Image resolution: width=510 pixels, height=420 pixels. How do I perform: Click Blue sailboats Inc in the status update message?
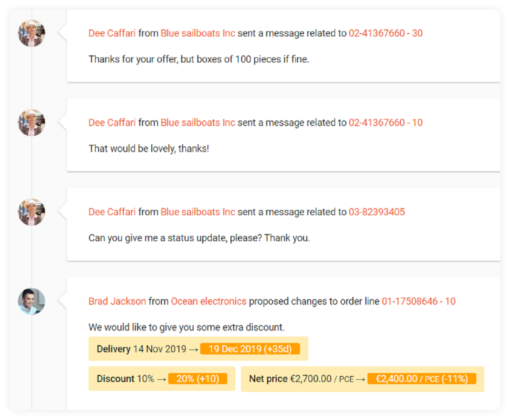coord(198,212)
